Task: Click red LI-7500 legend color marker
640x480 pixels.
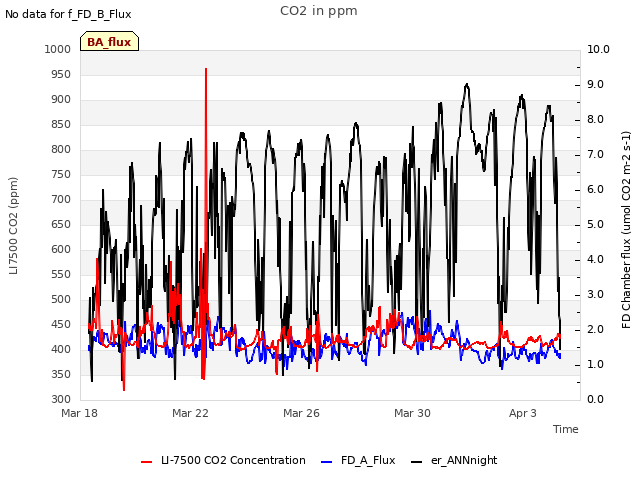Action: 147,462
